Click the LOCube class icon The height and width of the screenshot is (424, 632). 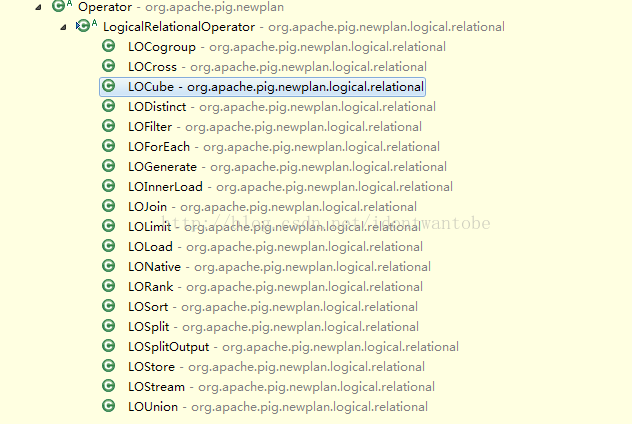point(108,86)
